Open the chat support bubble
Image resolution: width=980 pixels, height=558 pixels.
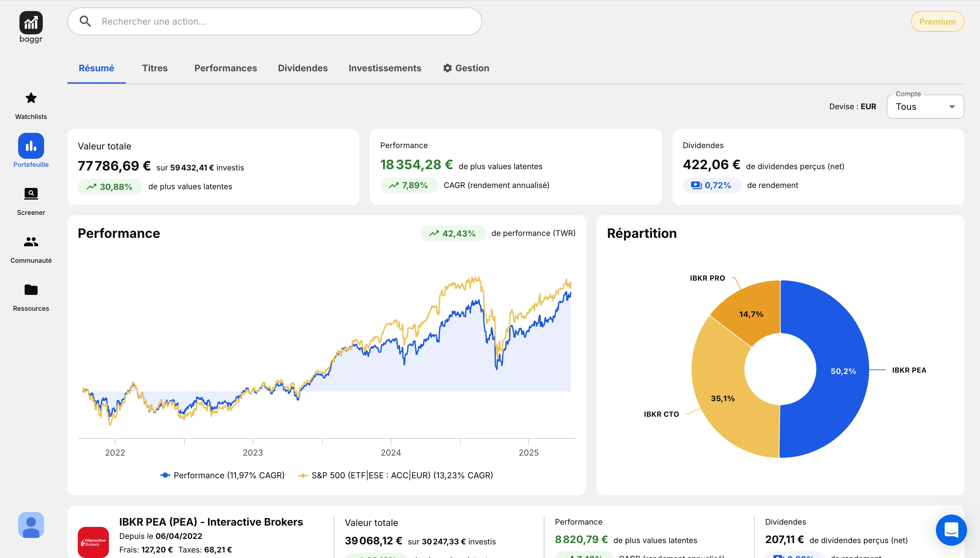click(951, 530)
